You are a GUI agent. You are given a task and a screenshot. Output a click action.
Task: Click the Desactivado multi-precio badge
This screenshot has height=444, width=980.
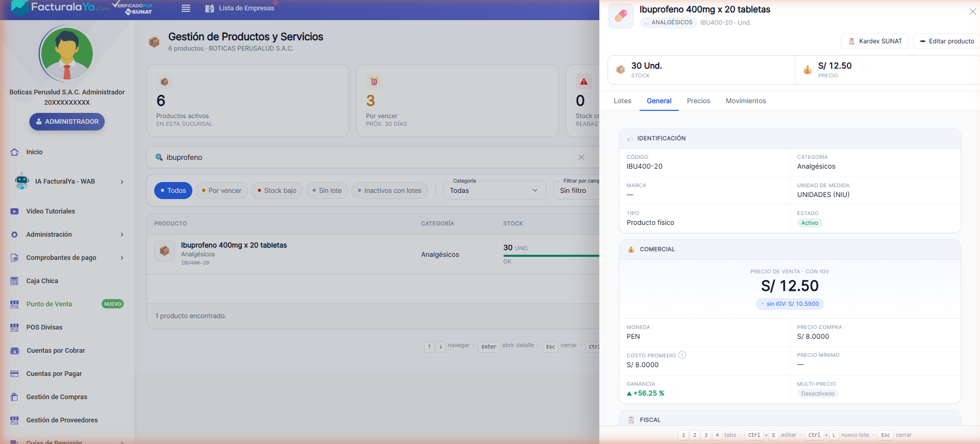[x=818, y=393]
